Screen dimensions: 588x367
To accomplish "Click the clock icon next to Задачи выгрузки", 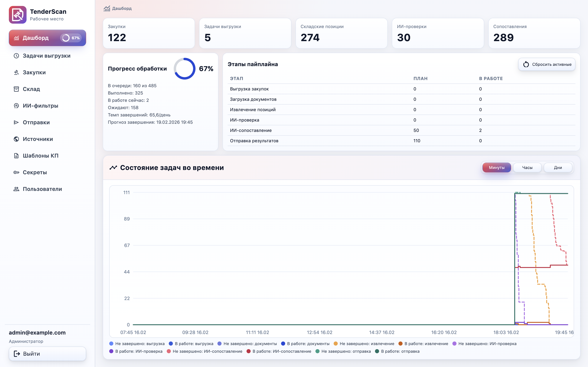I will (x=16, y=56).
